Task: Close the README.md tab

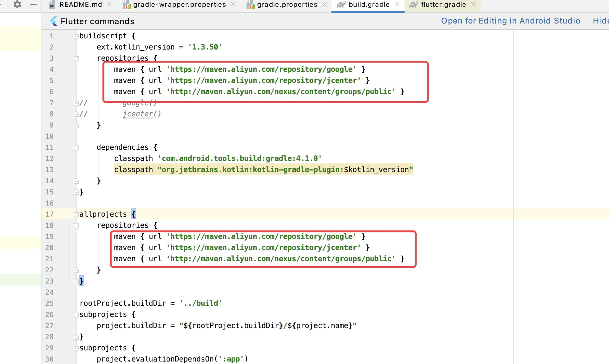Action: click(x=109, y=5)
